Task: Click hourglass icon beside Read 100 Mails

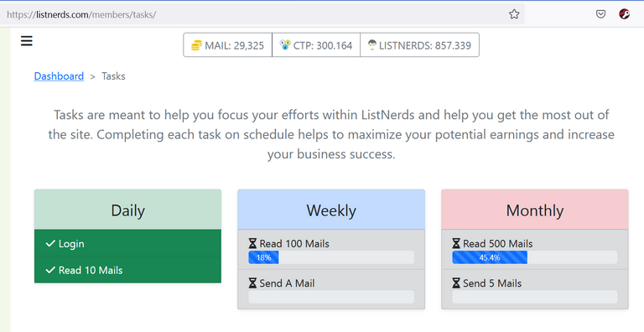Action: click(x=252, y=244)
